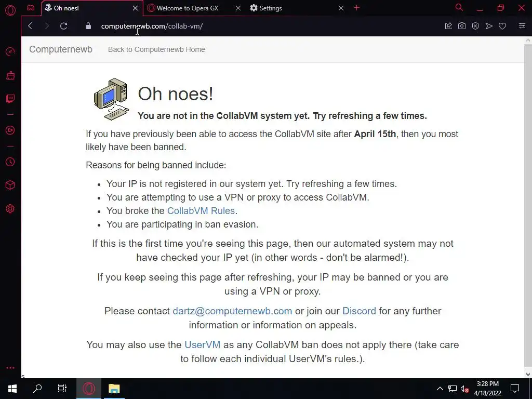Screen dimensions: 532x399
Task: Open sidebar three-dots setup menu
Action: [10, 368]
